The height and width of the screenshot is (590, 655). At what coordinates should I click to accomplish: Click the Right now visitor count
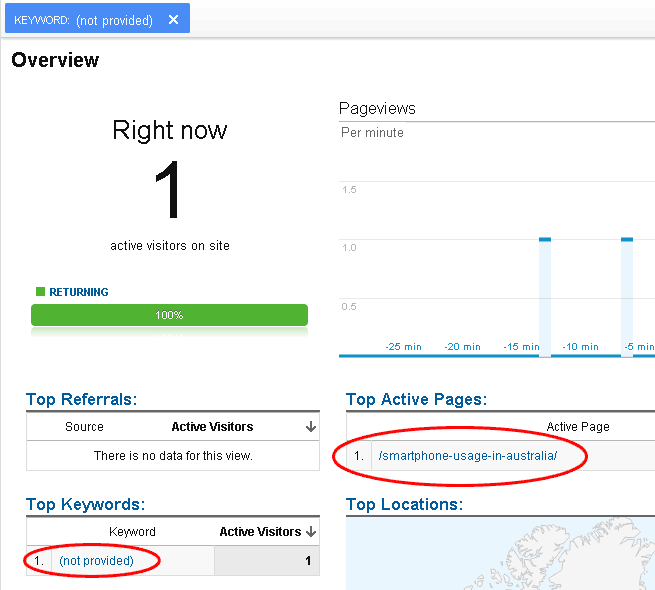click(x=169, y=189)
